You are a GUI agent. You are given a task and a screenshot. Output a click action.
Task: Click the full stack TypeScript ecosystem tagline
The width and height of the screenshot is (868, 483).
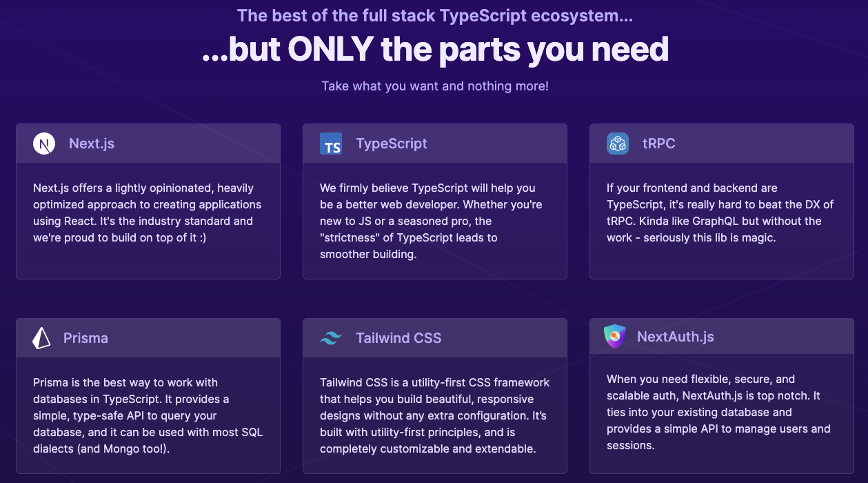point(434,16)
